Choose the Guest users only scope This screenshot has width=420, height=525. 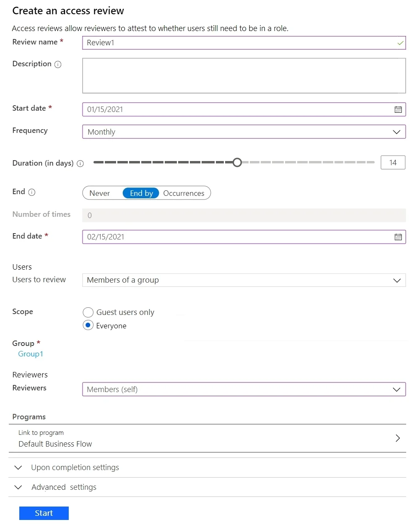(x=88, y=312)
